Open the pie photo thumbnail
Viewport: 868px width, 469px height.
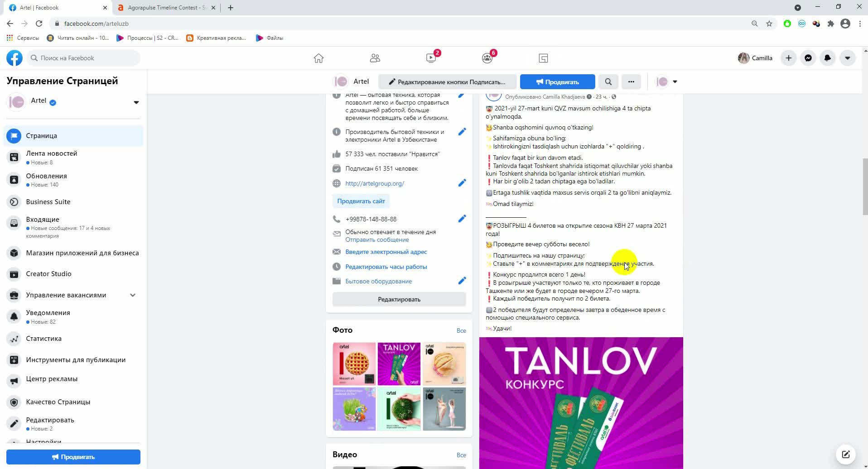point(354,364)
